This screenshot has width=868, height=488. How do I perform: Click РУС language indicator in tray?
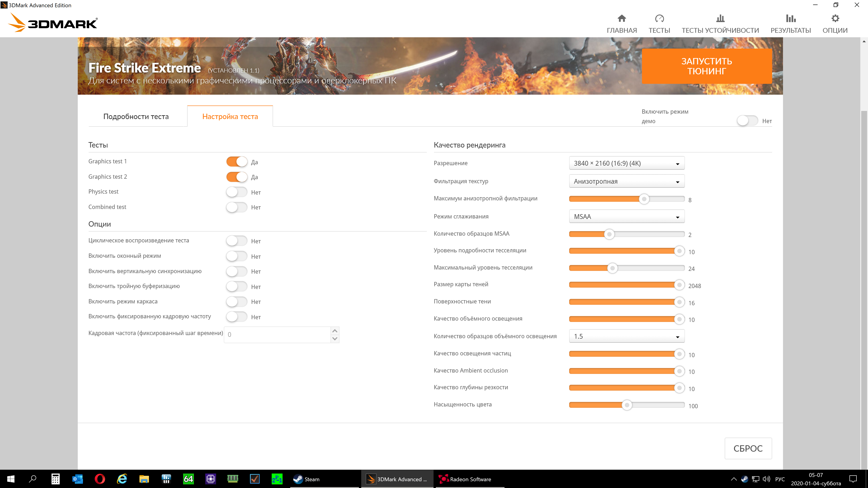coord(780,479)
